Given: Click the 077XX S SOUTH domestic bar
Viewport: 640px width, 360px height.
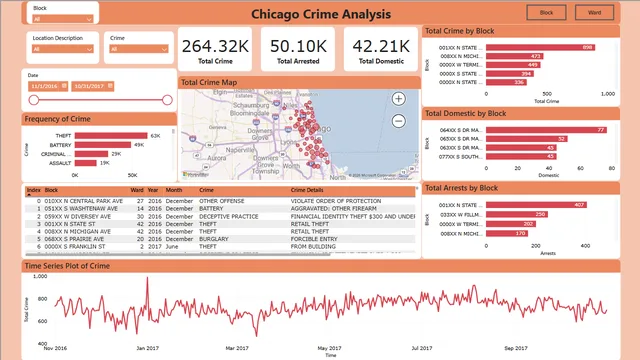Looking at the screenshot, I should (x=521, y=156).
